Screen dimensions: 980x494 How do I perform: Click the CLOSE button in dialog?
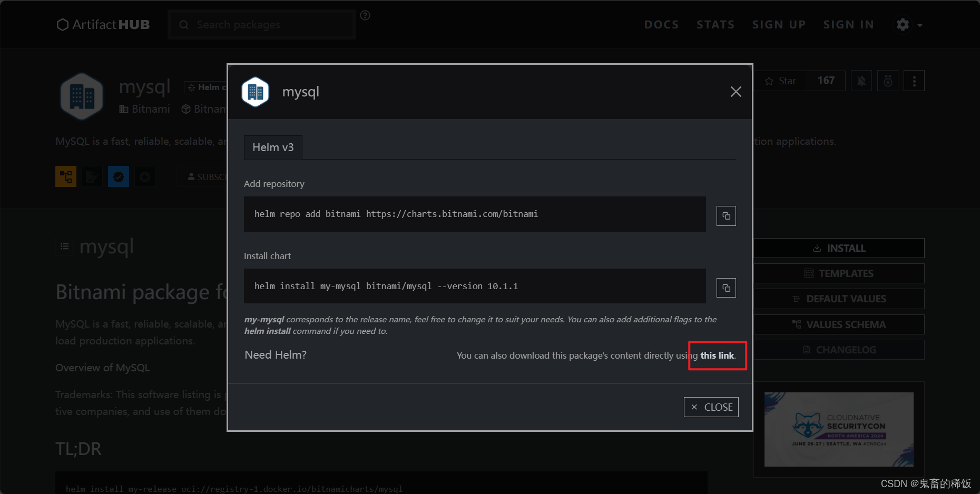(x=711, y=407)
